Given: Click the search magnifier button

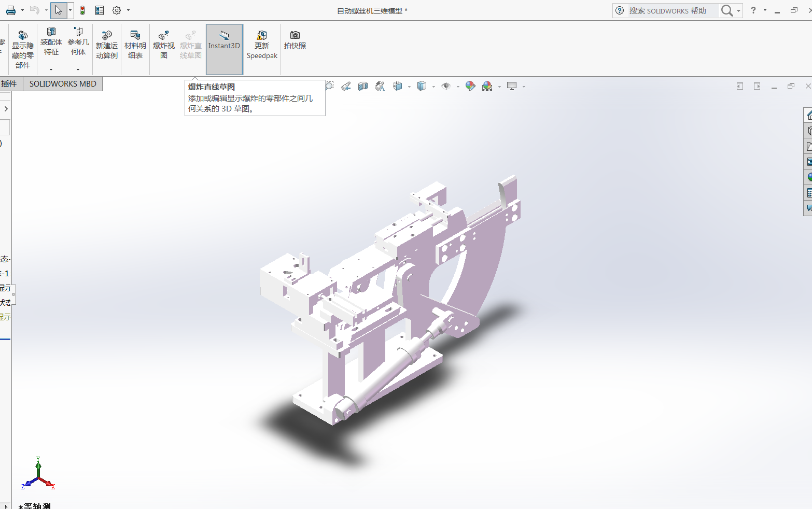Looking at the screenshot, I should tap(727, 11).
